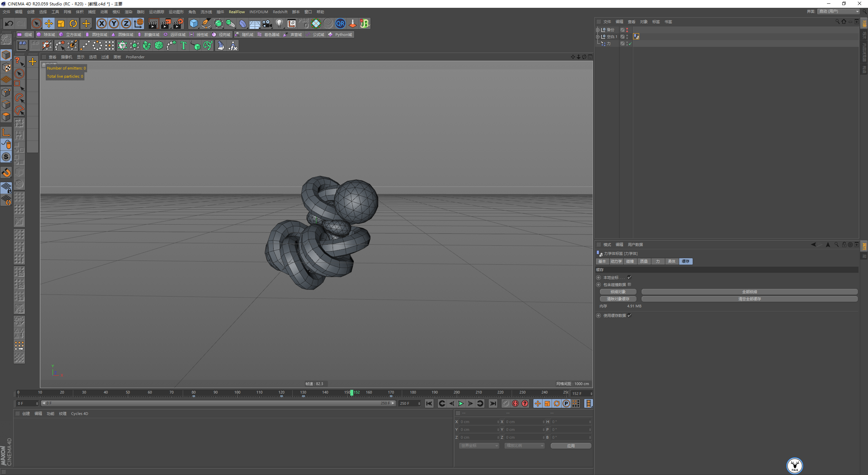Open the layout dropdown 启动 (用户)
Screen dimensions: 868x475
(x=839, y=12)
